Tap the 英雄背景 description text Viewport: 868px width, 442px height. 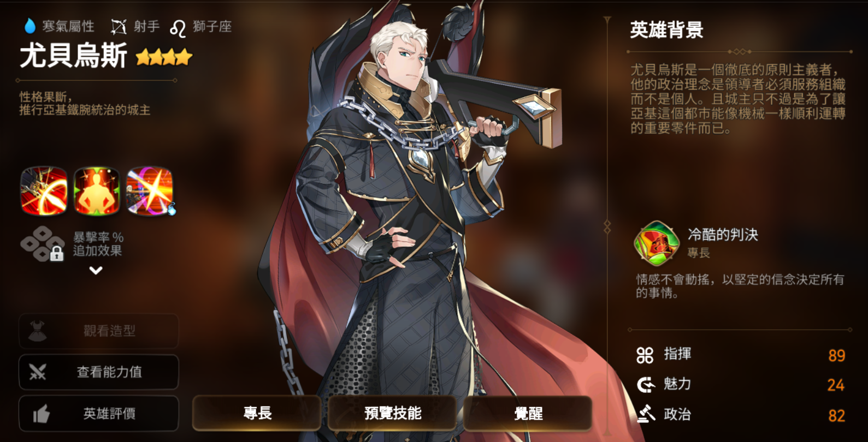point(737,99)
